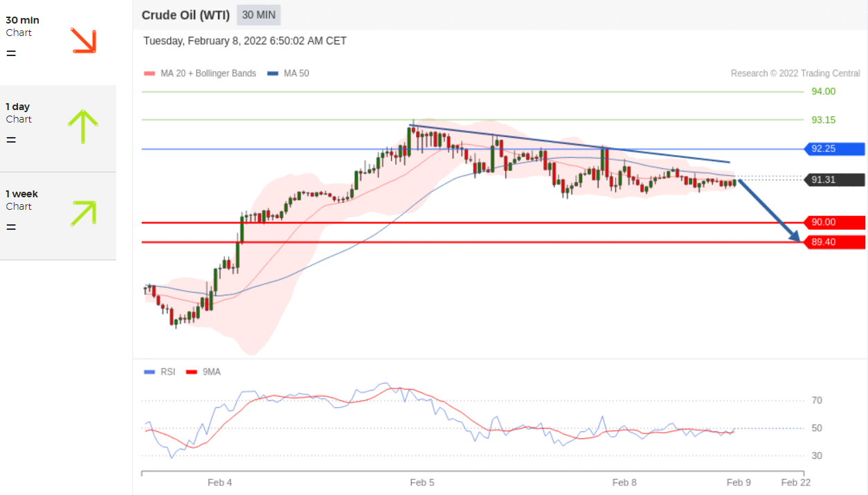Click the MA 20 + Bollinger Bands legend
The width and height of the screenshot is (868, 495).
(200, 73)
